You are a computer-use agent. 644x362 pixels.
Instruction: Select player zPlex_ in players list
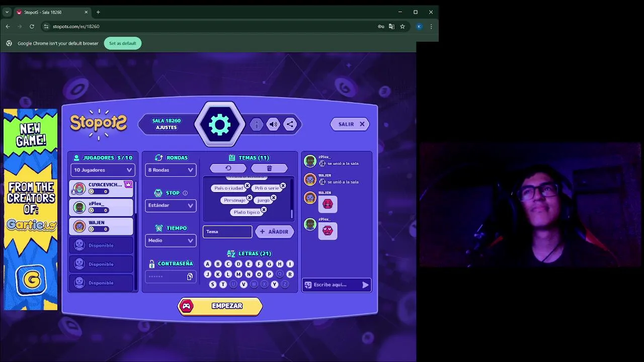(x=101, y=207)
